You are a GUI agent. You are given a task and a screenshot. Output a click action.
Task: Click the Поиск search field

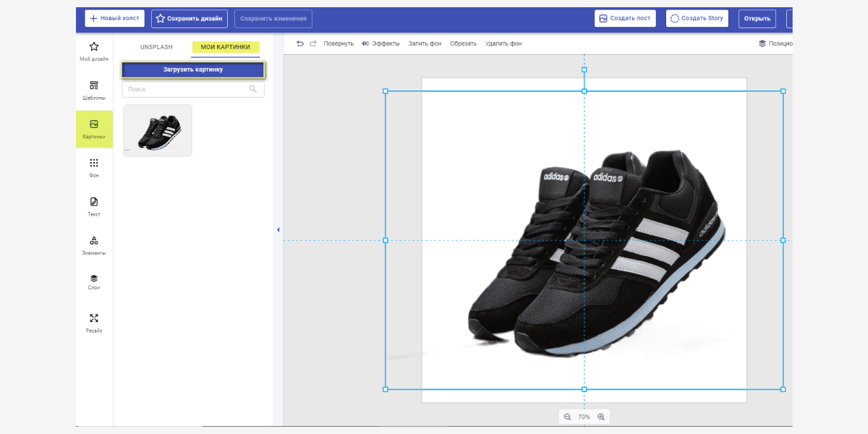coord(193,89)
